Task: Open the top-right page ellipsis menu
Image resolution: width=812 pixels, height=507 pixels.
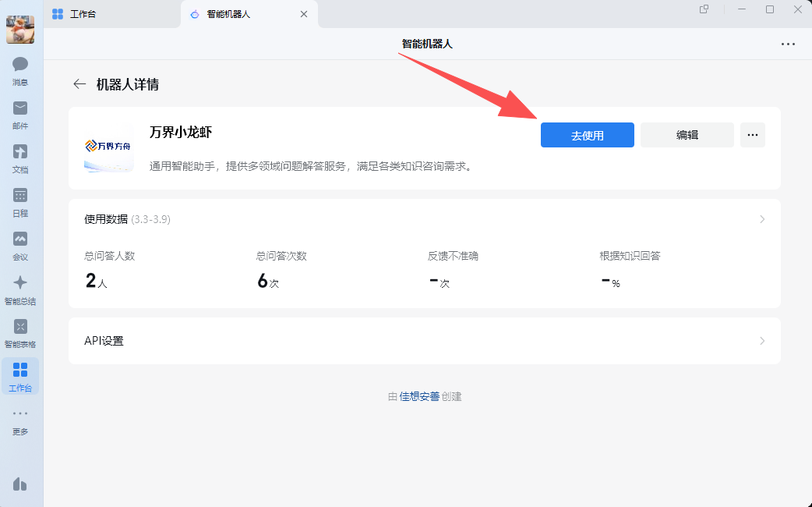Action: click(788, 44)
